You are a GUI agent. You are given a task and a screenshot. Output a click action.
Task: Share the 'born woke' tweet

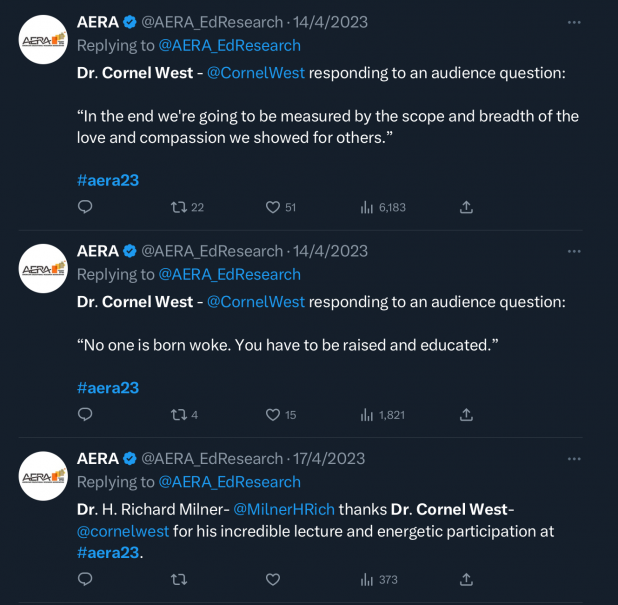(x=466, y=414)
